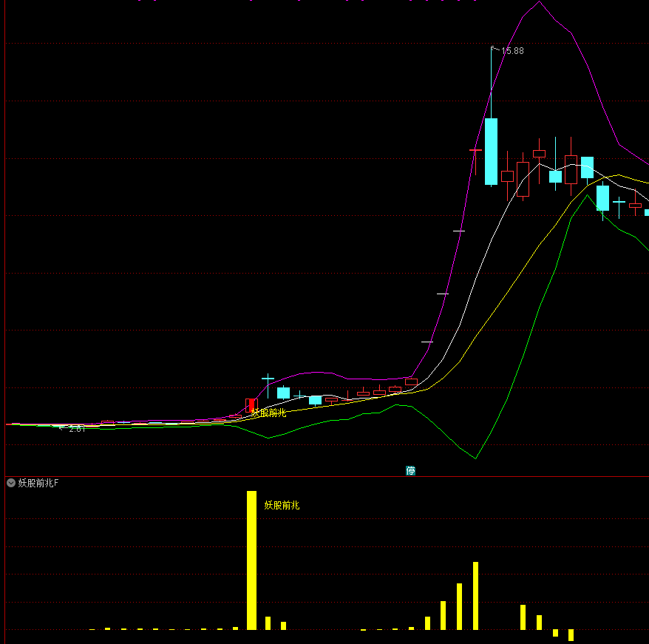Click the yellow 妖股前兆 text in indicator panel

coord(282,505)
